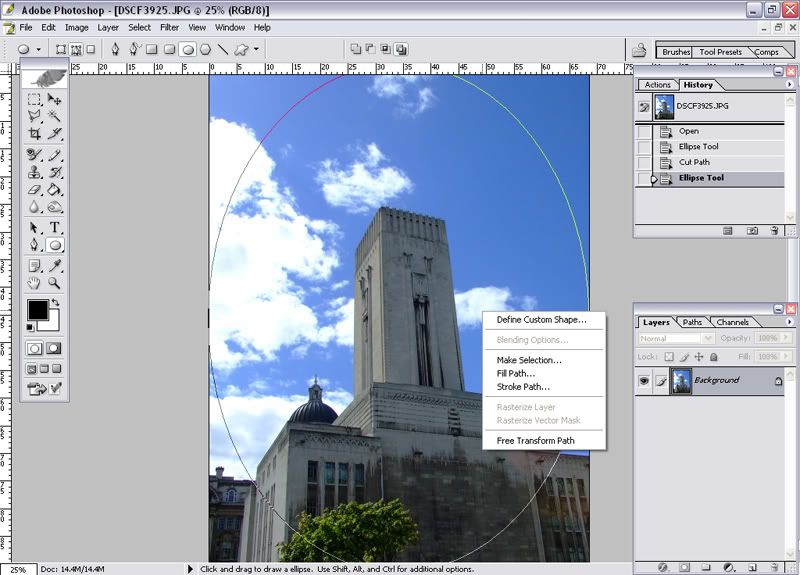Reset default colors small icon
Image resolution: width=800 pixels, height=575 pixels.
click(x=31, y=327)
